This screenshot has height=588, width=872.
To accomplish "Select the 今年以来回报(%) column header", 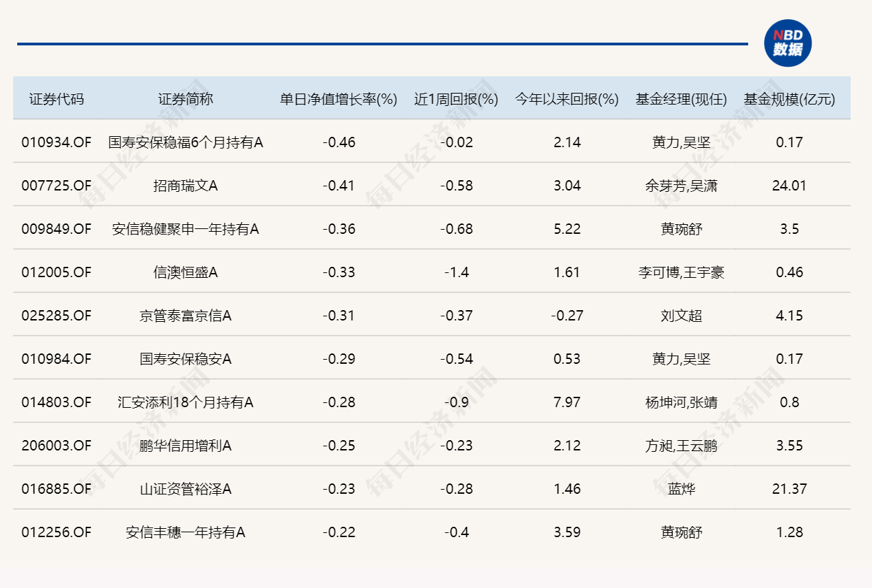I will click(567, 99).
